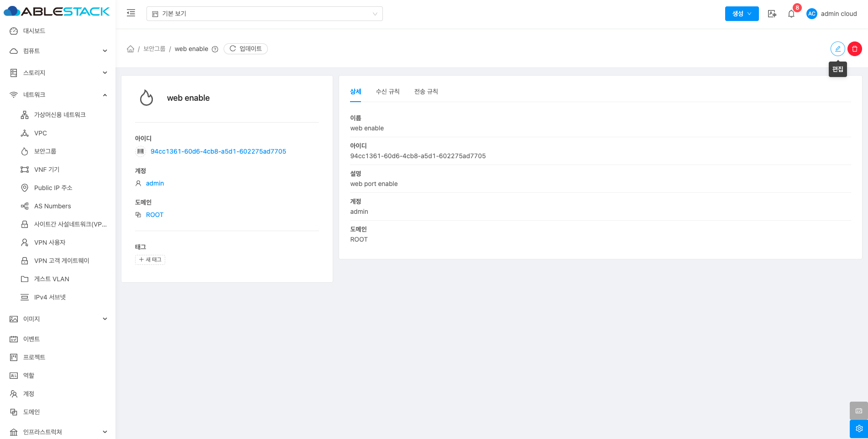868x439 pixels.
Task: Expand the 컴퓨트 menu
Action: 58,51
